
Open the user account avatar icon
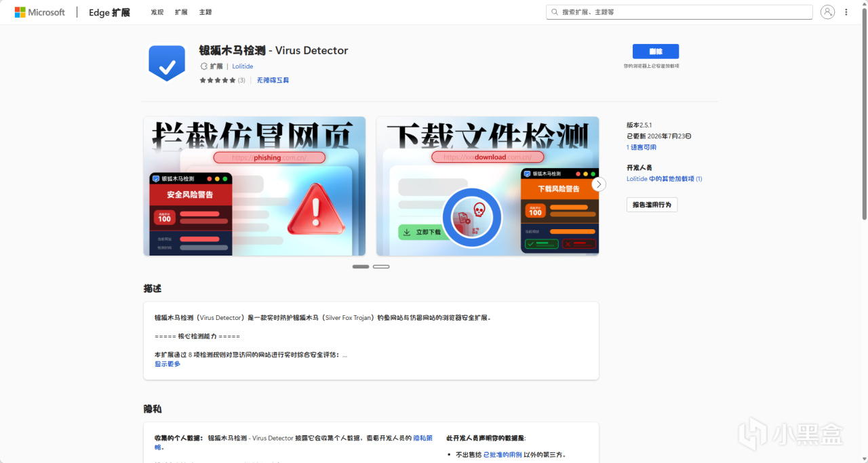(x=827, y=12)
